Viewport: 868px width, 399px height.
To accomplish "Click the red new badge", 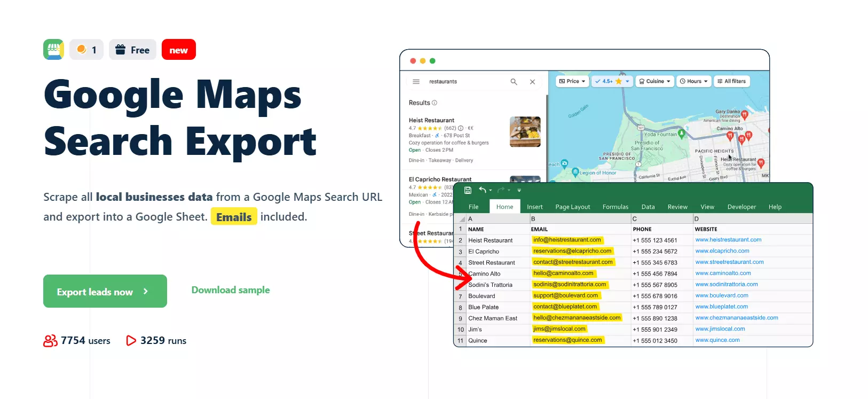I will click(x=178, y=50).
